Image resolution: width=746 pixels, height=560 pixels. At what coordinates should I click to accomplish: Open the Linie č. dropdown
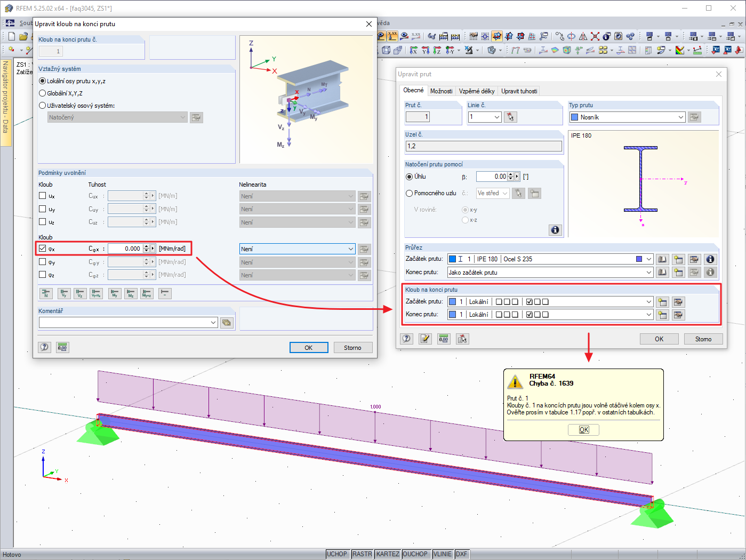tap(497, 117)
